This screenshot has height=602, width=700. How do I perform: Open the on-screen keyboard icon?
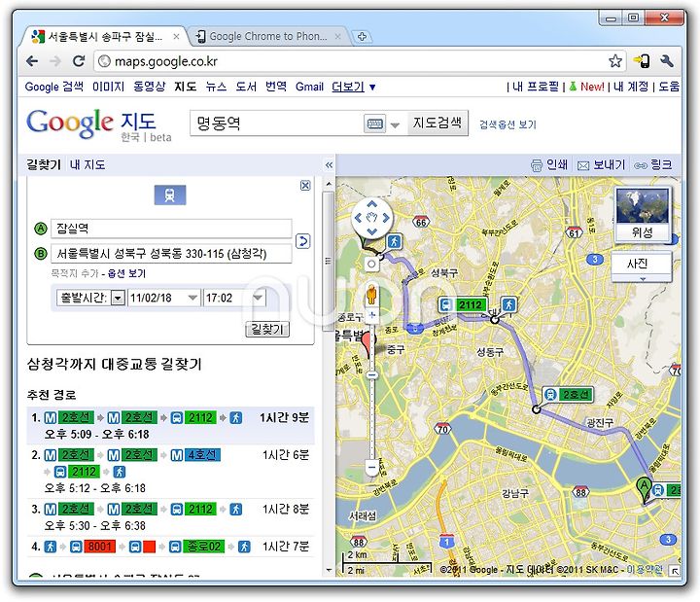pos(374,124)
